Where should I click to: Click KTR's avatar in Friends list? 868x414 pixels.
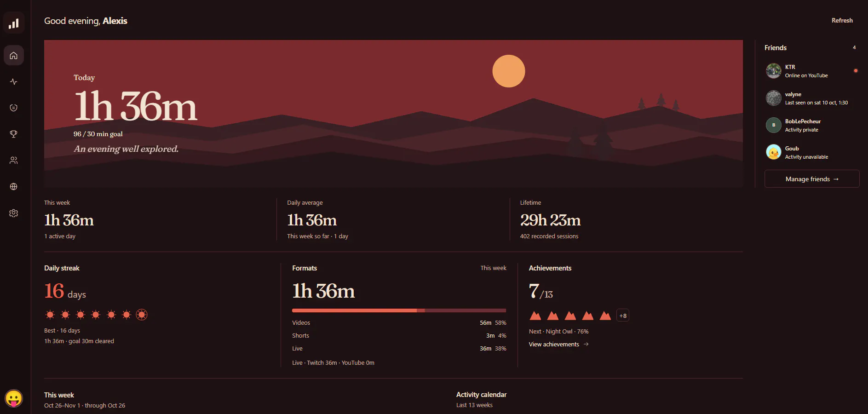pos(774,71)
